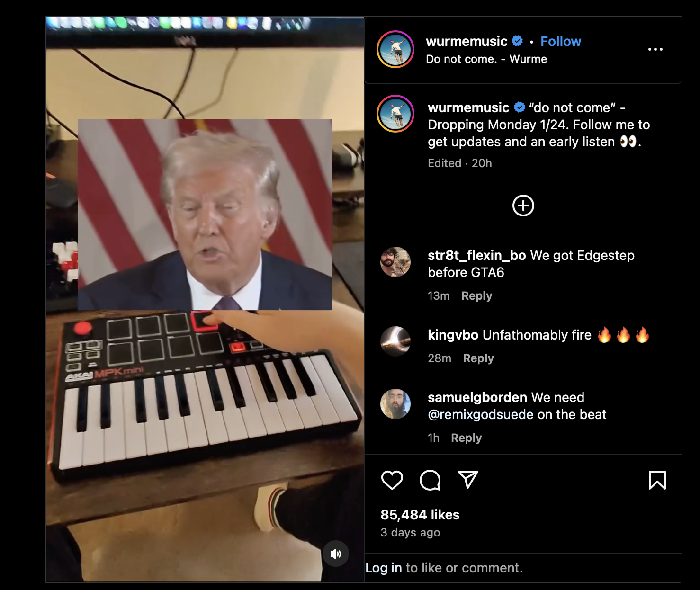This screenshot has width=700, height=590.
Task: Click the Log in link
Action: [384, 568]
